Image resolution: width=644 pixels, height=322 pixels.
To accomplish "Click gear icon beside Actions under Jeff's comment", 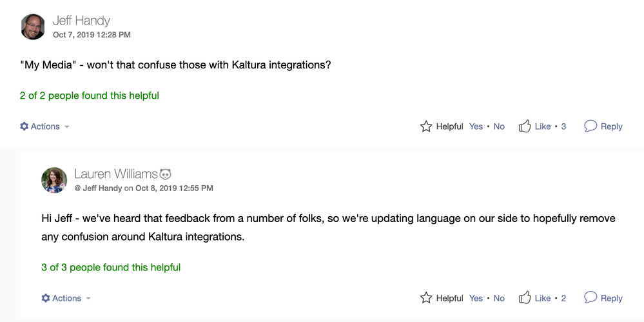I will pos(24,126).
